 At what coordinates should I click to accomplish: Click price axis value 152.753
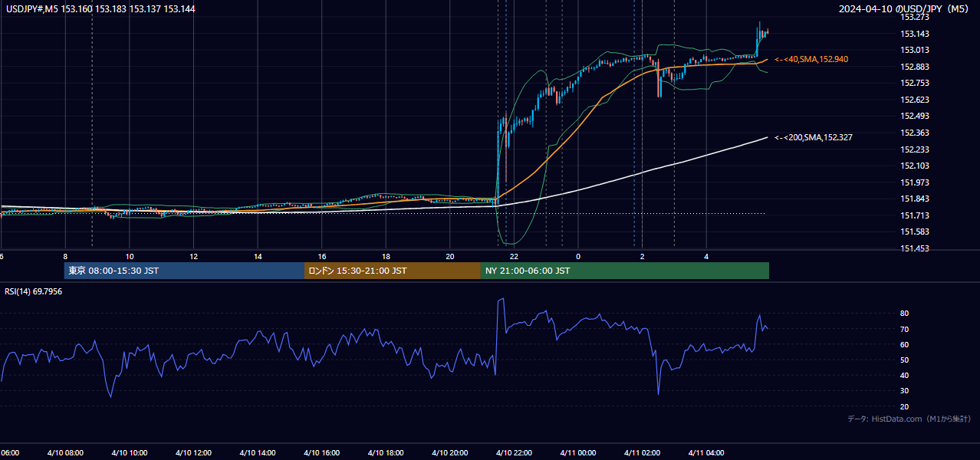[x=914, y=84]
